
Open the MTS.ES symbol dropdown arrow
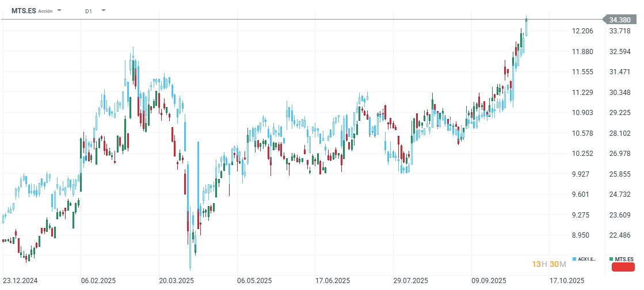pyautogui.click(x=60, y=10)
